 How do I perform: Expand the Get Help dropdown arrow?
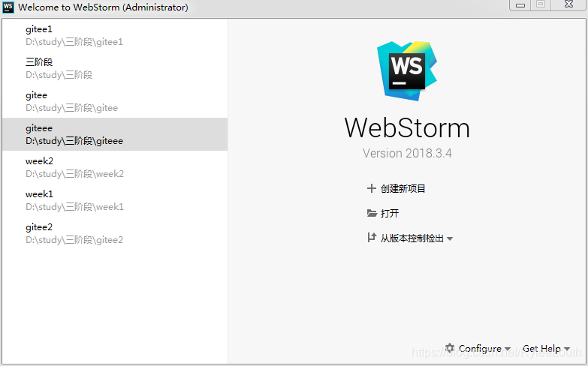pyautogui.click(x=567, y=349)
